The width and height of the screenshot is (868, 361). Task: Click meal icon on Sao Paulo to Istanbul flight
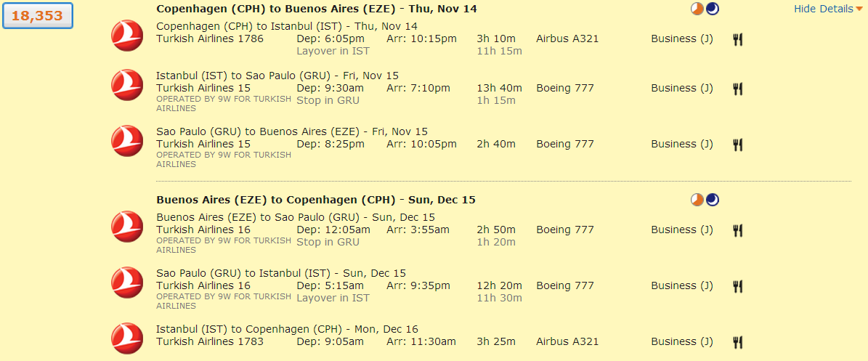[737, 286]
